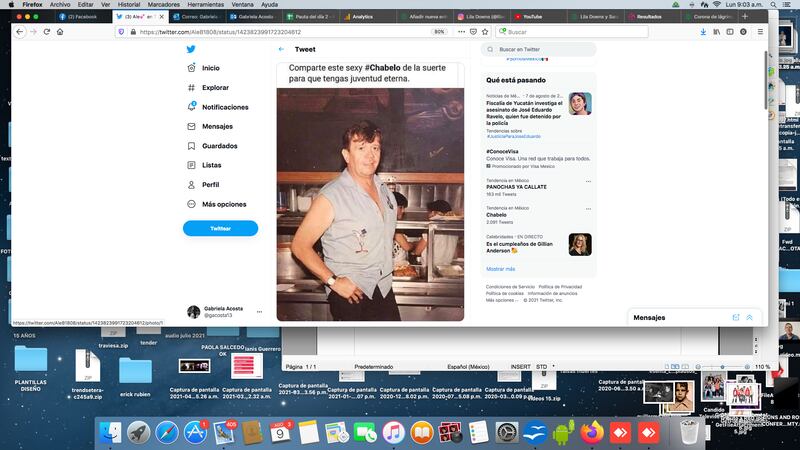Switch to the Resultados tab
800x450 pixels.
tap(652, 16)
